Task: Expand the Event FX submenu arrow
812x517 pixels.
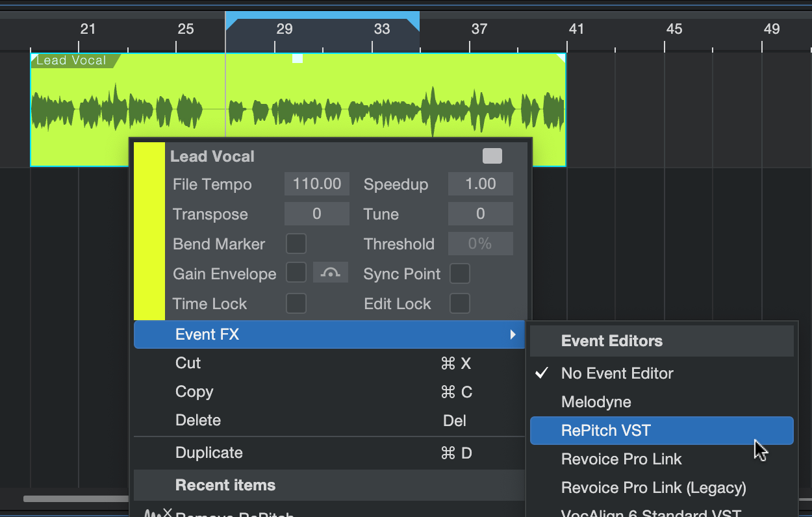Action: [x=513, y=334]
